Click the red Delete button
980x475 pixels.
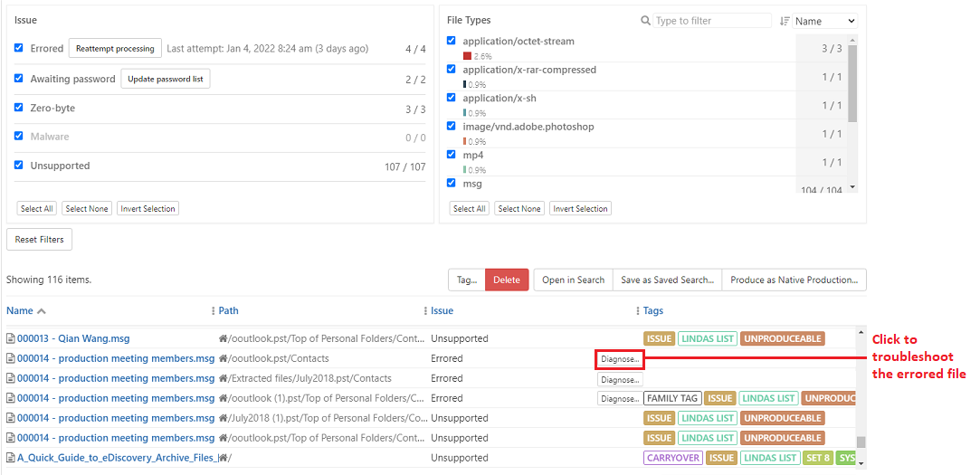[507, 280]
